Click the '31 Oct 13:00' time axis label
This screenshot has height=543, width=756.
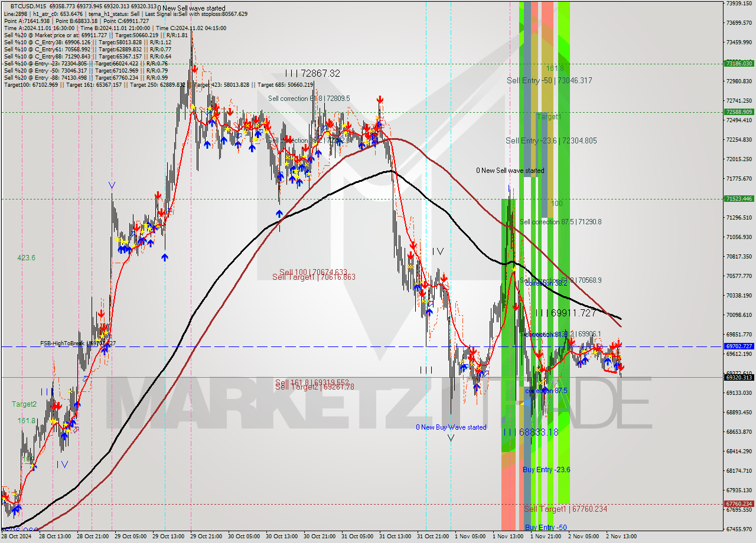click(x=395, y=537)
